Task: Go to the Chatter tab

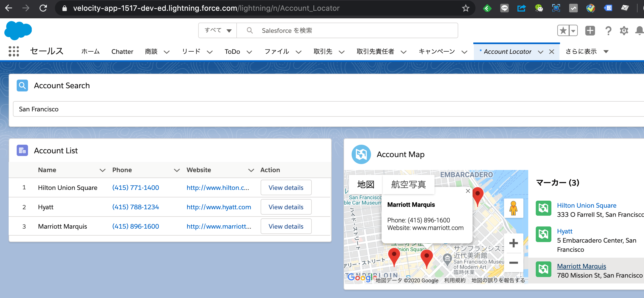Action: pyautogui.click(x=122, y=51)
